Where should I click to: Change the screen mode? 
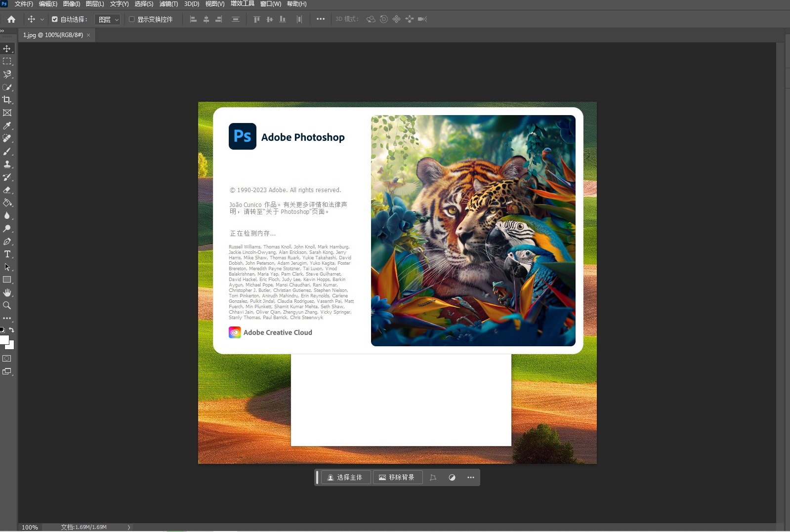[x=7, y=371]
